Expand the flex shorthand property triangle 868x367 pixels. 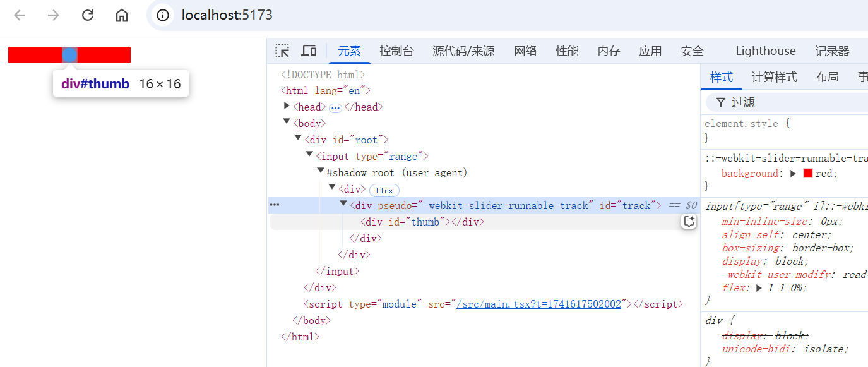[x=760, y=288]
